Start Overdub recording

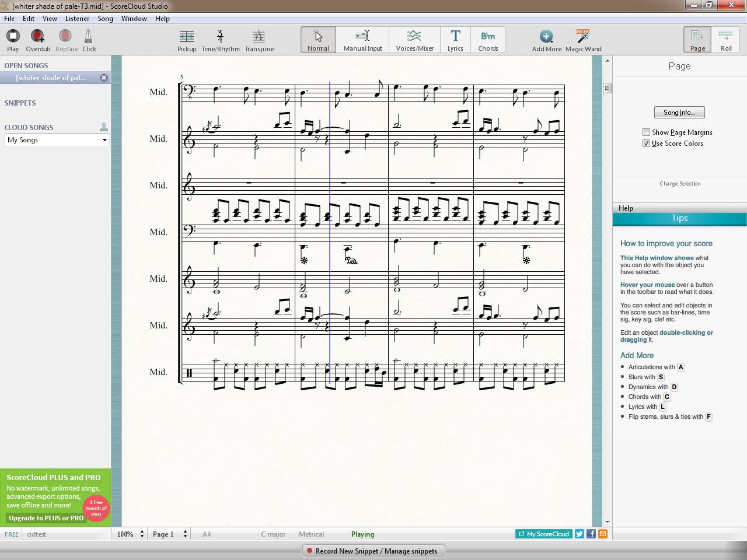click(x=38, y=40)
